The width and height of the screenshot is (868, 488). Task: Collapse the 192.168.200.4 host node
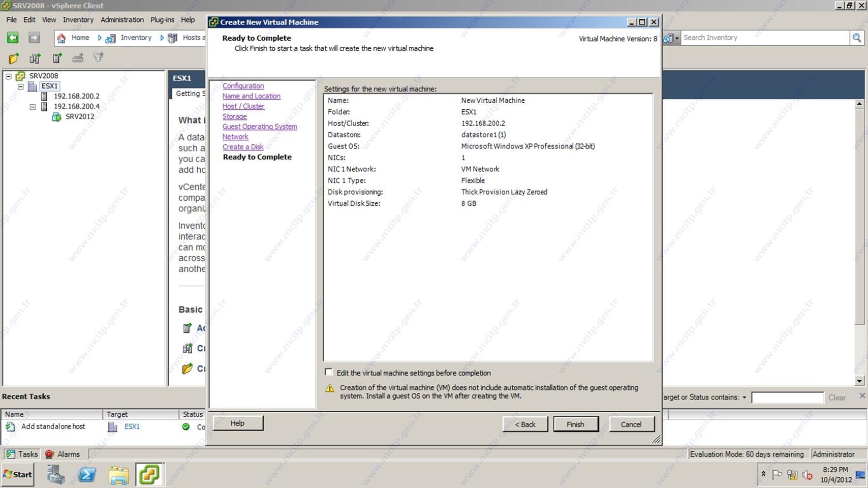[33, 107]
